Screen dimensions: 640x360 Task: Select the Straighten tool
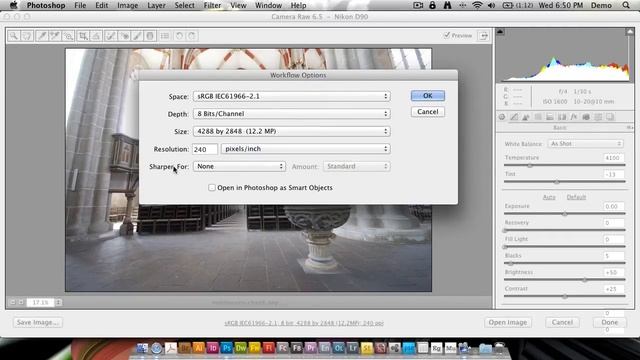pyautogui.click(x=96, y=36)
